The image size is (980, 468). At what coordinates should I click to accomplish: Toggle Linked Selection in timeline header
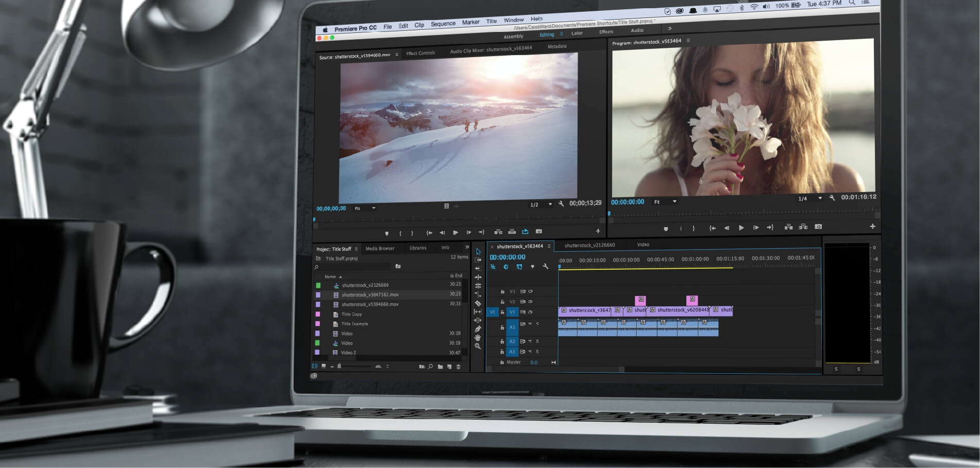(519, 267)
